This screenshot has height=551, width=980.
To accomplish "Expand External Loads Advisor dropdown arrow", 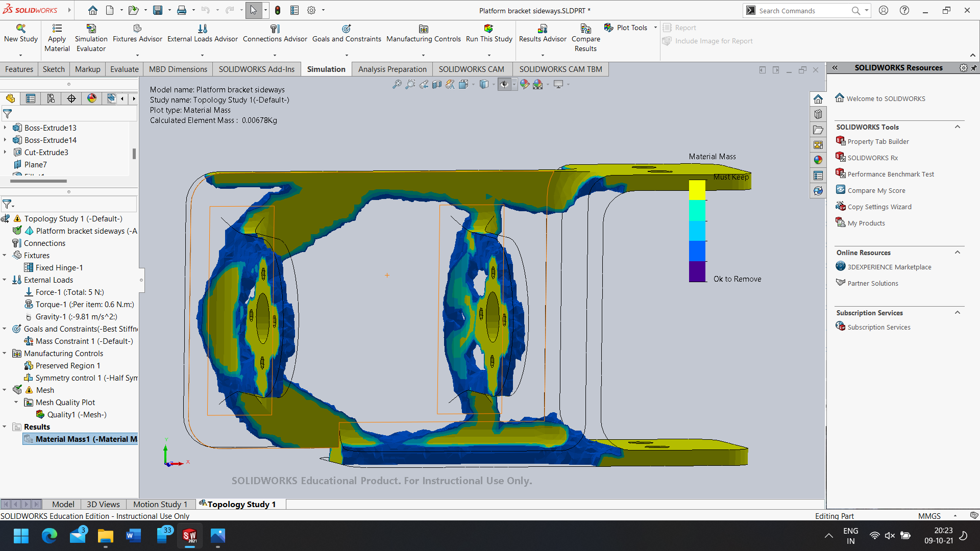I will click(x=203, y=55).
